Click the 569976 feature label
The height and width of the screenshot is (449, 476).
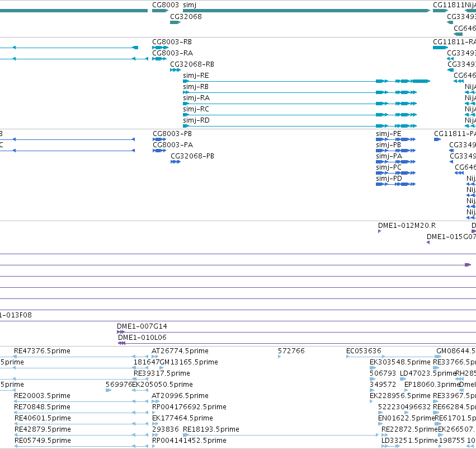(x=119, y=385)
